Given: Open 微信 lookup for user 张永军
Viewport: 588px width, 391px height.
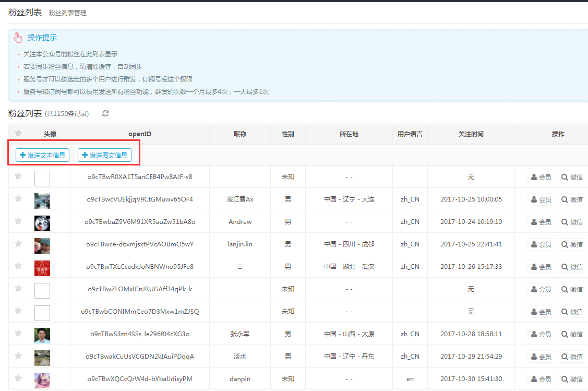Looking at the screenshot, I should (x=572, y=334).
